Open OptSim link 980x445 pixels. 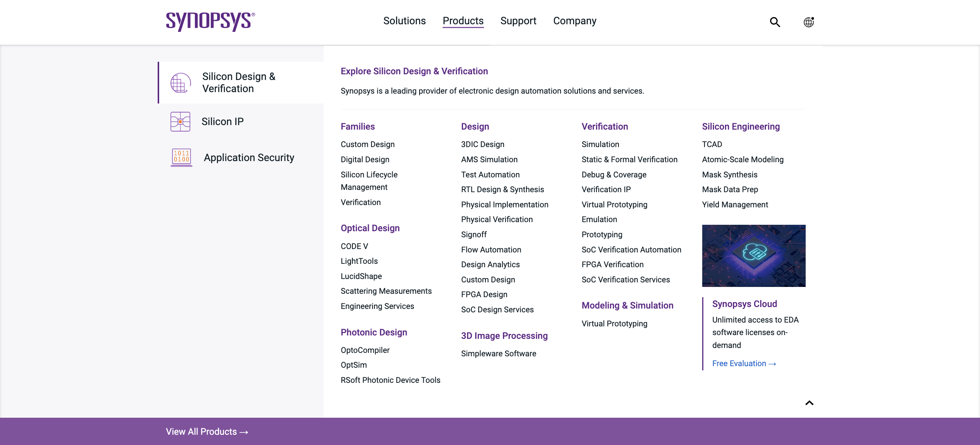point(354,365)
